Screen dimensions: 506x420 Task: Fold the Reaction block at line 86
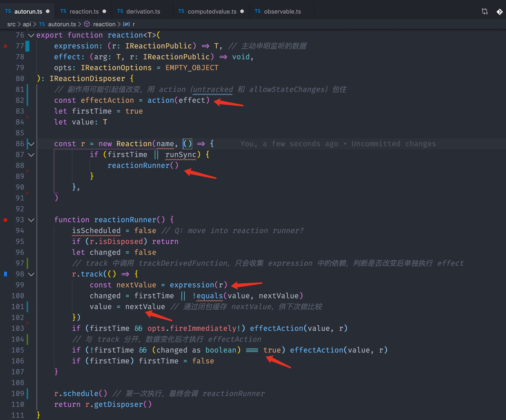pyautogui.click(x=31, y=144)
